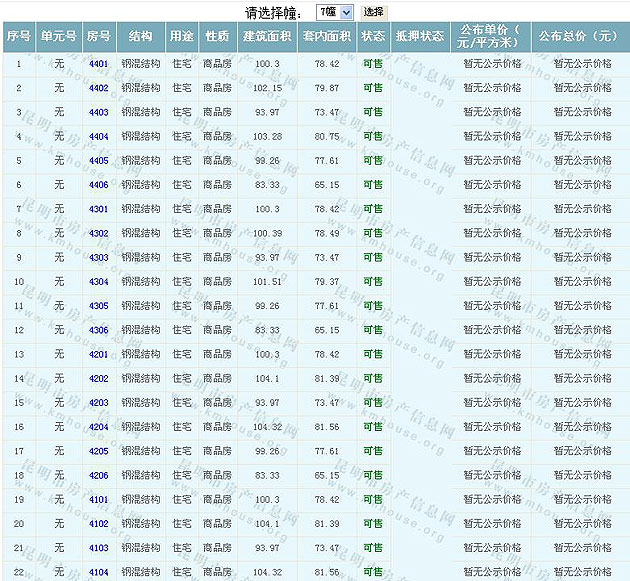Click room link 4304
This screenshot has height=581, width=630.
click(x=98, y=282)
